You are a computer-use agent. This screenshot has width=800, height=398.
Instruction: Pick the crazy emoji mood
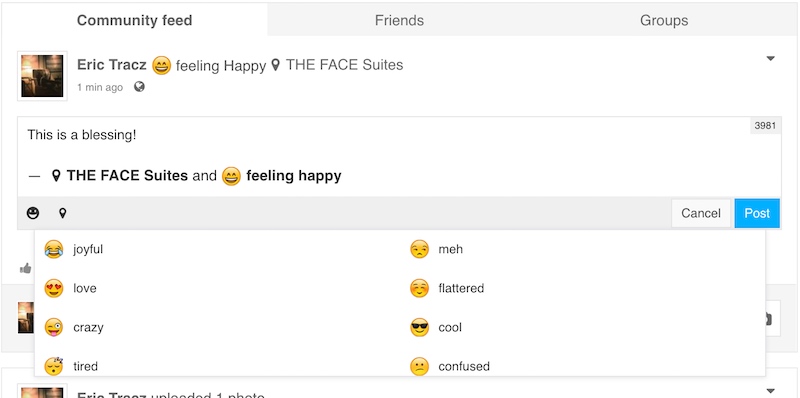click(x=54, y=327)
